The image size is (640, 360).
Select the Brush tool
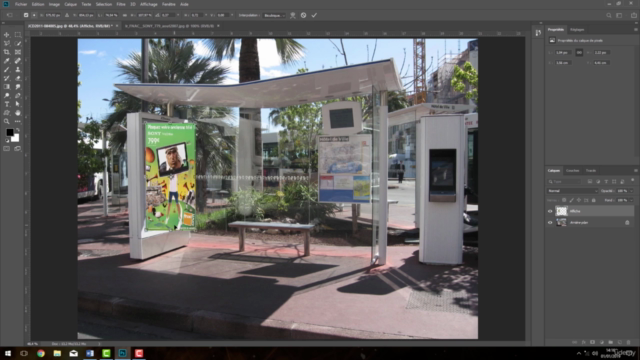(7, 69)
